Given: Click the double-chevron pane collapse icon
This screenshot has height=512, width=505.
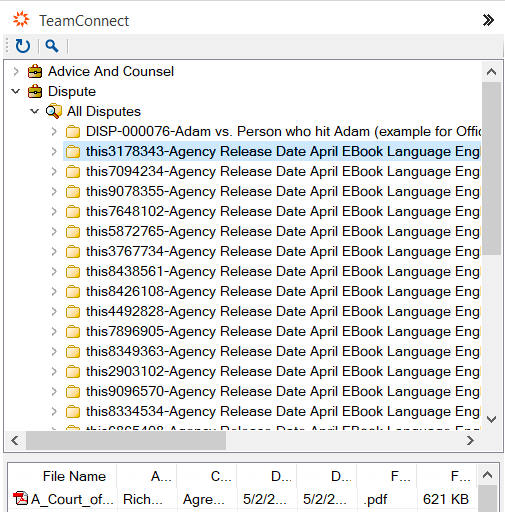Looking at the screenshot, I should (x=488, y=20).
